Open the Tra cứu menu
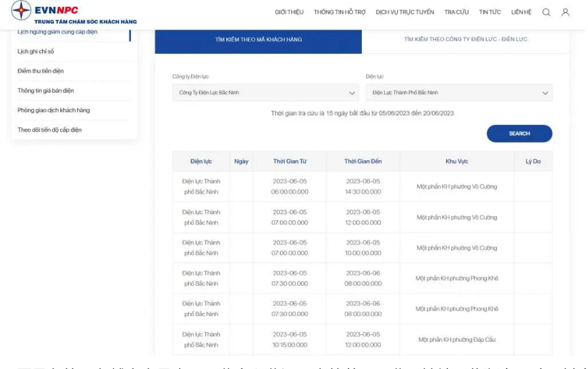This screenshot has width=588, height=369. (457, 12)
